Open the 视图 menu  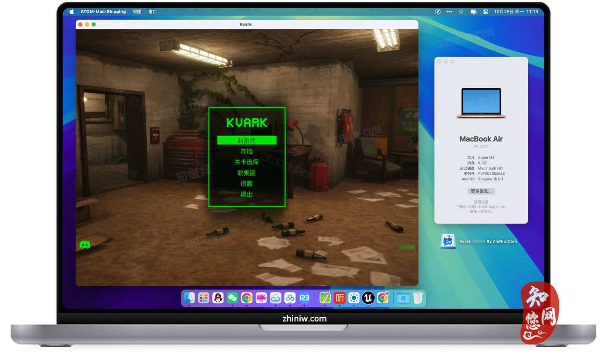pyautogui.click(x=137, y=12)
